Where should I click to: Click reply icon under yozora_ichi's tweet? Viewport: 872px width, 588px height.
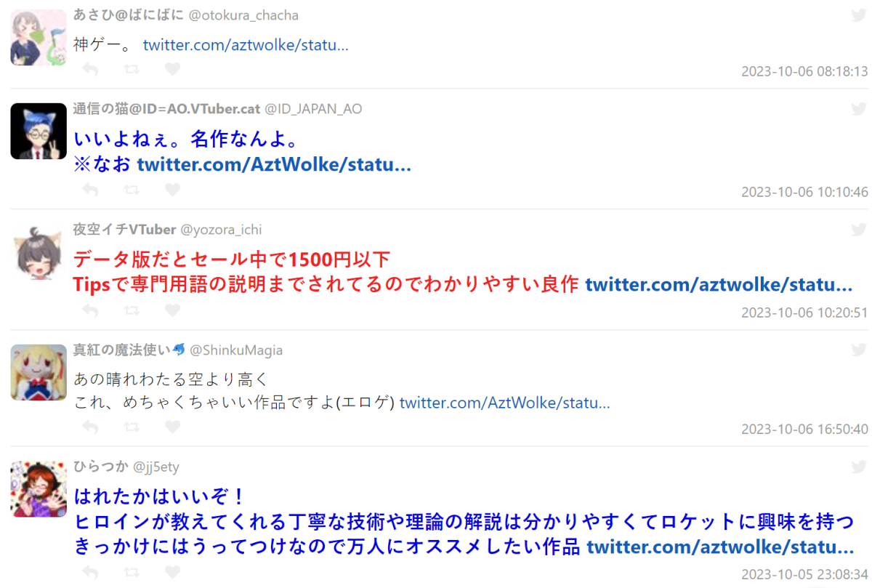pyautogui.click(x=90, y=310)
